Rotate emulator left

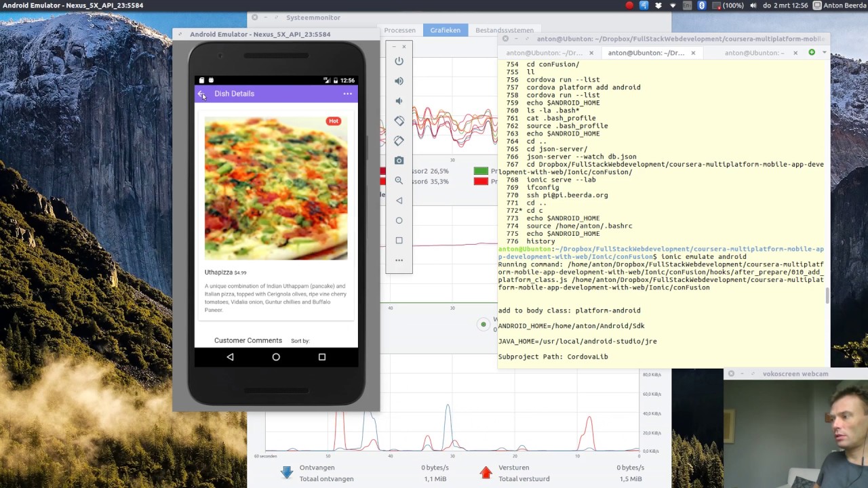(399, 121)
